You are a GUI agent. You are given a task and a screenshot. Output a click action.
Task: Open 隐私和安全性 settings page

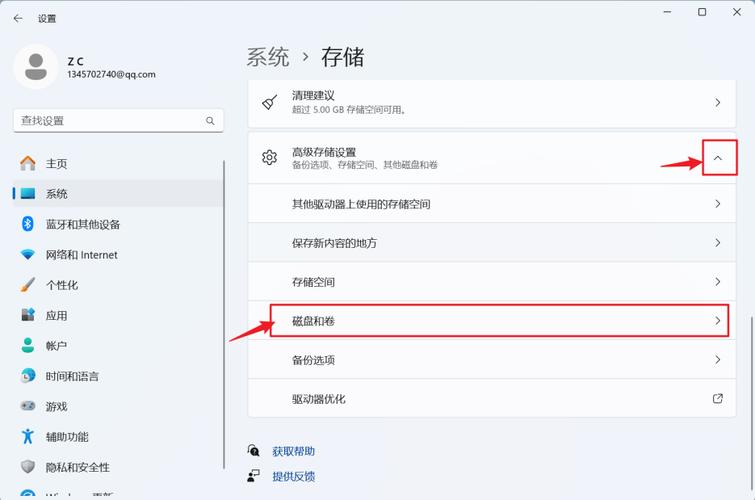pos(118,467)
